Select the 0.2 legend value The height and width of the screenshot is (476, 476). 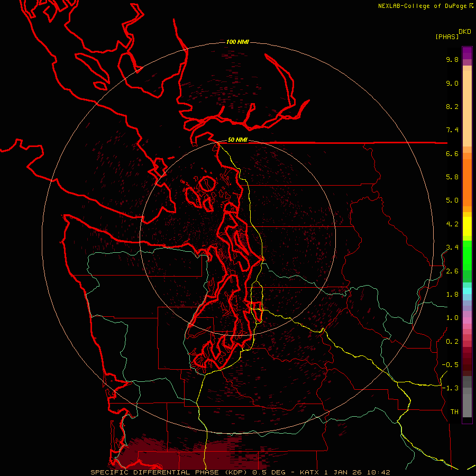tap(452, 342)
